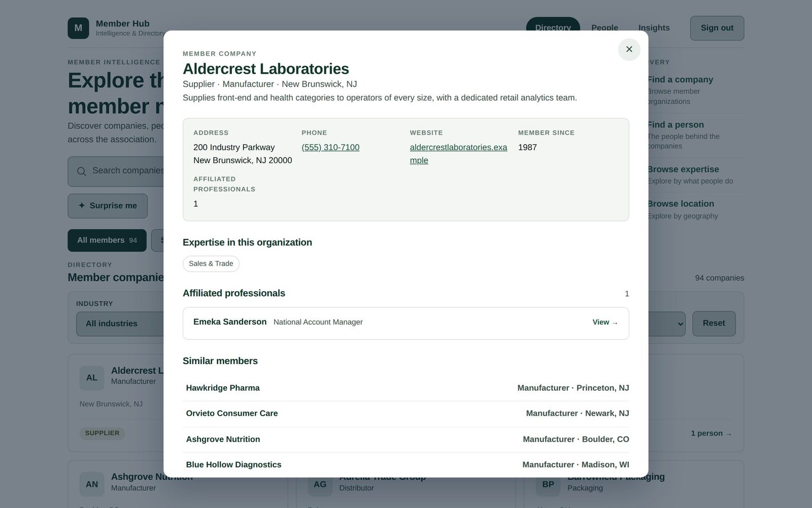Click Manufacturer · Madison, WI text
The image size is (812, 508).
(x=576, y=465)
